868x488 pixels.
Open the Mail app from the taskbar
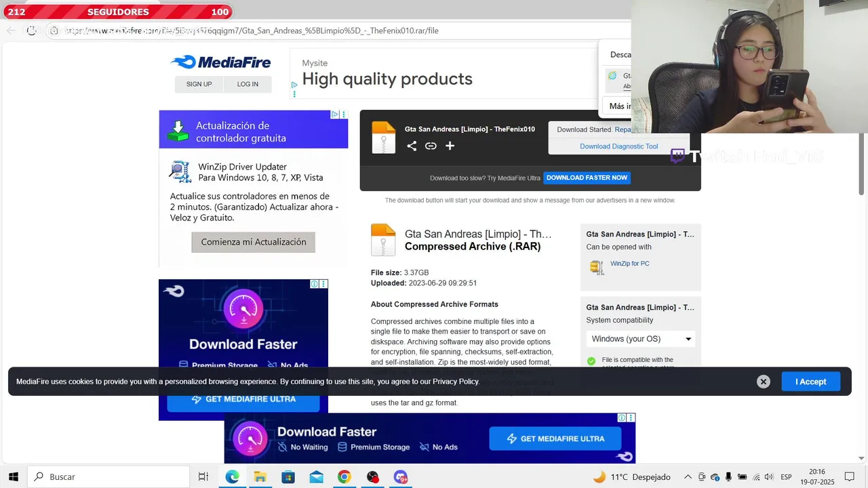point(316,476)
